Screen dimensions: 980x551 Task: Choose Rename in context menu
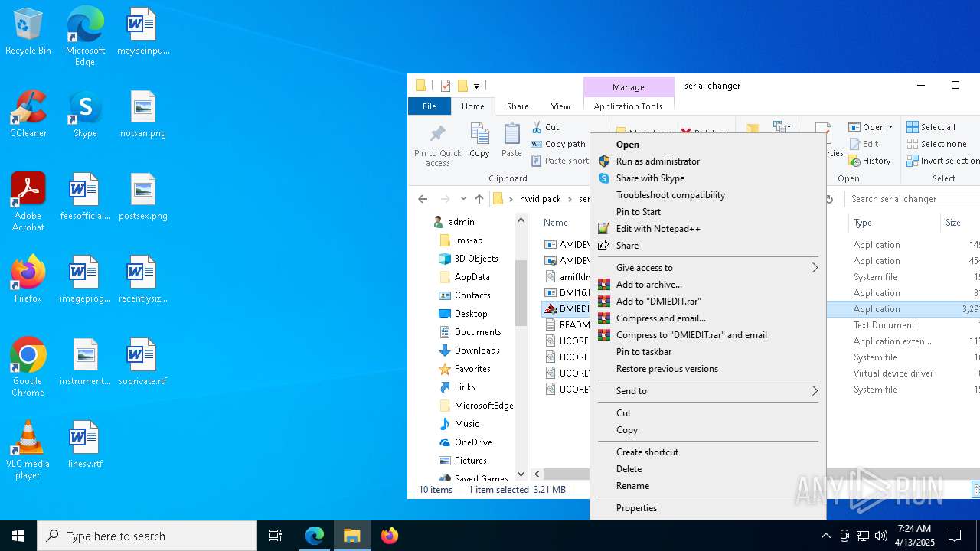[707, 486]
